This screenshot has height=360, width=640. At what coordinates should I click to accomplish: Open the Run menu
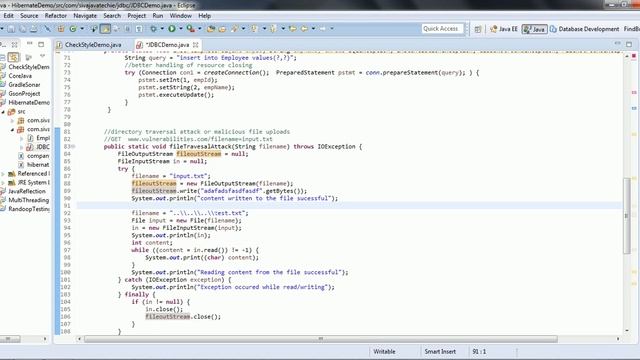click(158, 16)
